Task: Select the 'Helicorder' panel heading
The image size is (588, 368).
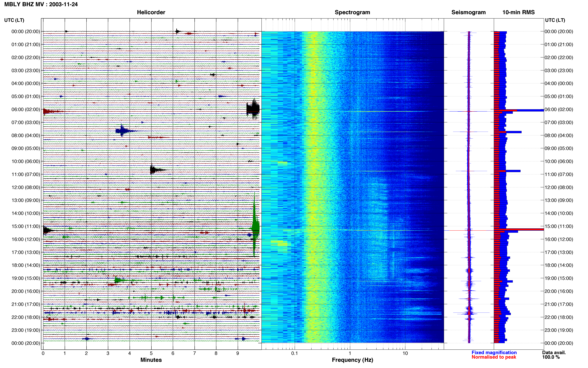Action: (151, 12)
